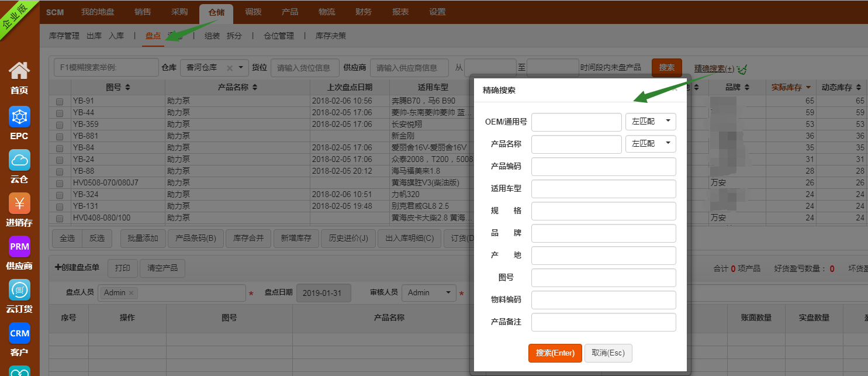Open the 仓库 香河仓库 dropdown

[241, 68]
